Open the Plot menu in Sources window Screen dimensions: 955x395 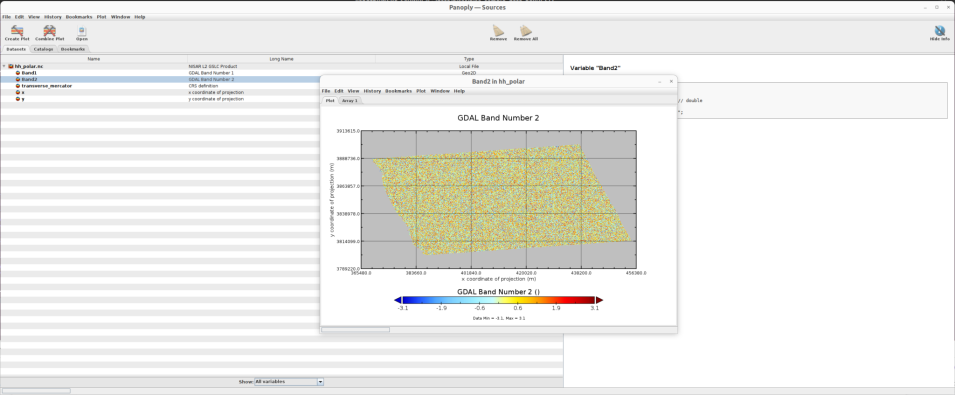point(102,17)
